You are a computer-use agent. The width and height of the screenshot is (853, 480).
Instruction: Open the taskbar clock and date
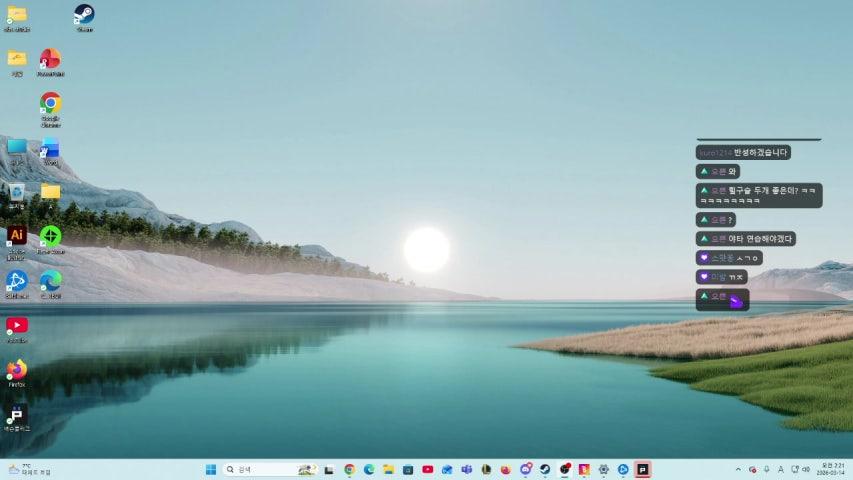pos(832,469)
